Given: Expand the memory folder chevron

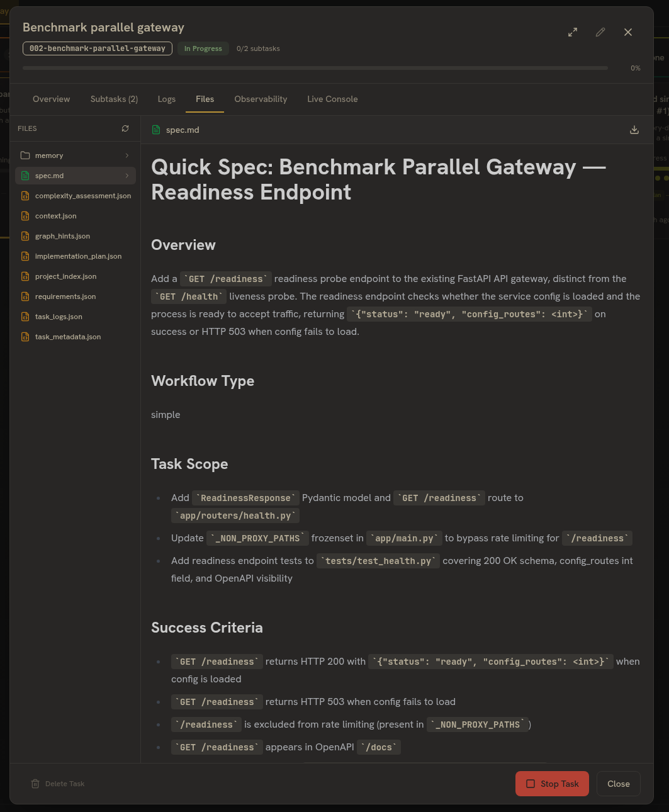Looking at the screenshot, I should point(127,155).
